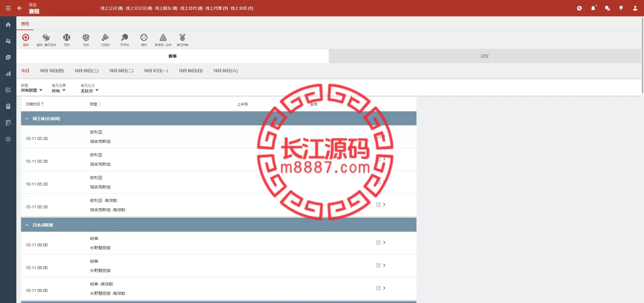Open the hamburger menu
Image resolution: width=644 pixels, height=303 pixels.
(8, 8)
